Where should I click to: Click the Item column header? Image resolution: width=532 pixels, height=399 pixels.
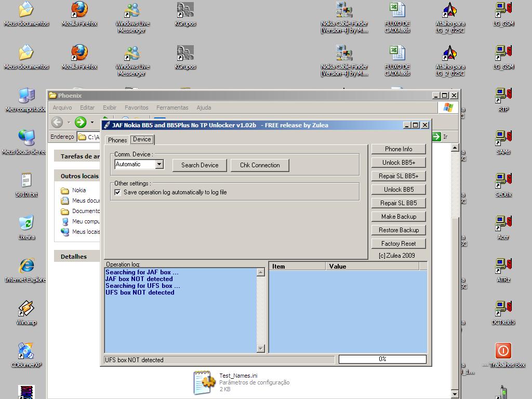297,267
